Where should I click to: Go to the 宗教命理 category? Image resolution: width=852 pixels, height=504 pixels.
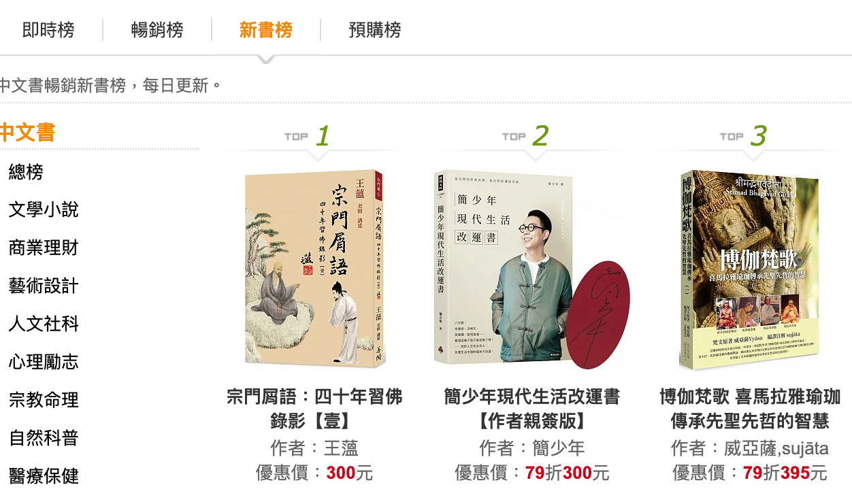44,400
